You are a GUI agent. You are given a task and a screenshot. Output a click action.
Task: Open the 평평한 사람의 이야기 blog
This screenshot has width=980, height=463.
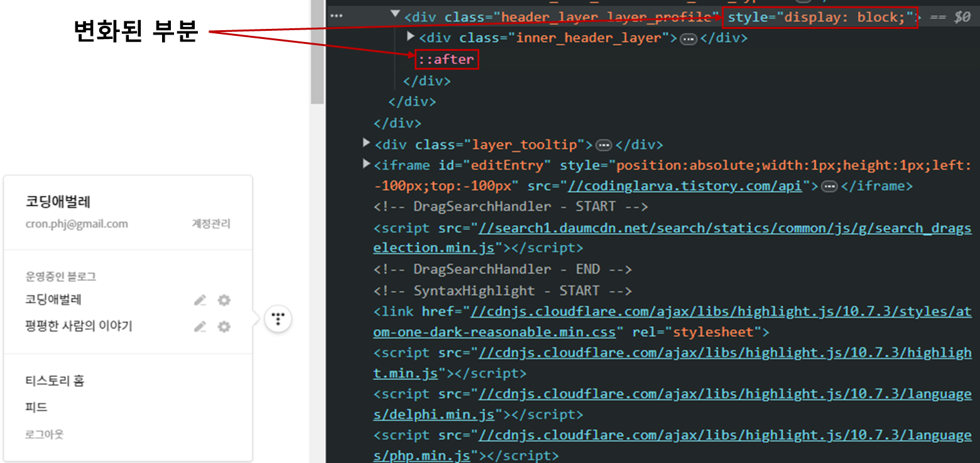click(x=79, y=326)
